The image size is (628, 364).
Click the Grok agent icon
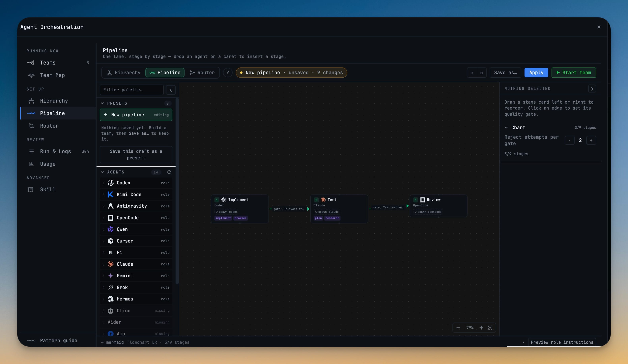pyautogui.click(x=110, y=287)
